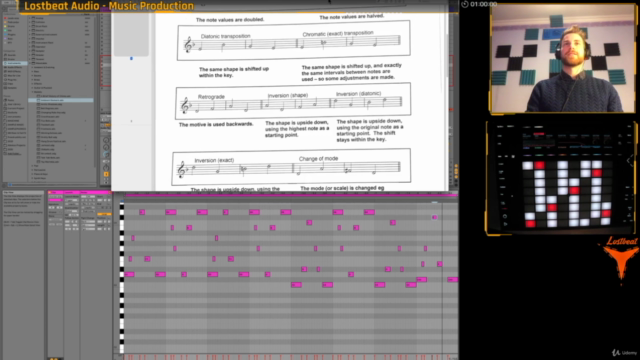Viewport: 640px width, 360px height.
Task: Click the webcam video thumbnail
Action: [562, 58]
